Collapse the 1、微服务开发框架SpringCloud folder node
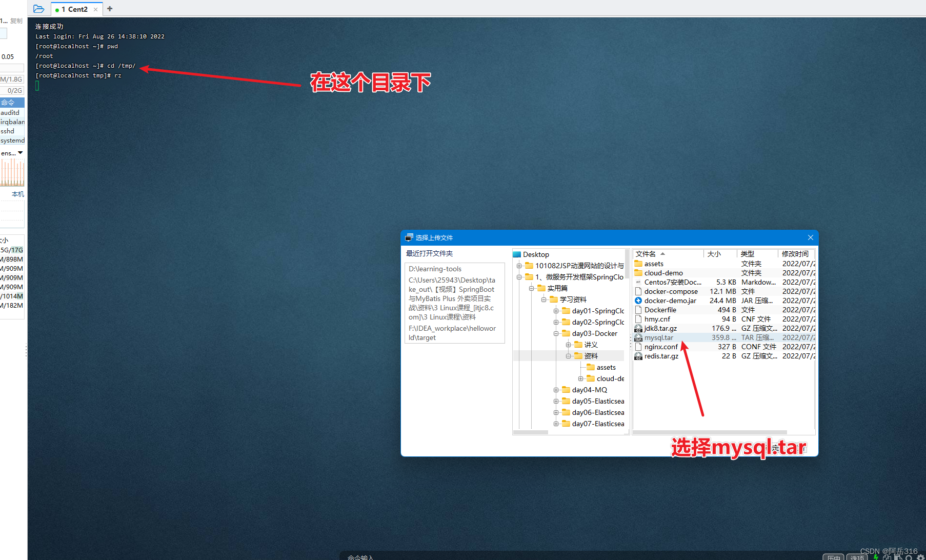 click(x=519, y=277)
